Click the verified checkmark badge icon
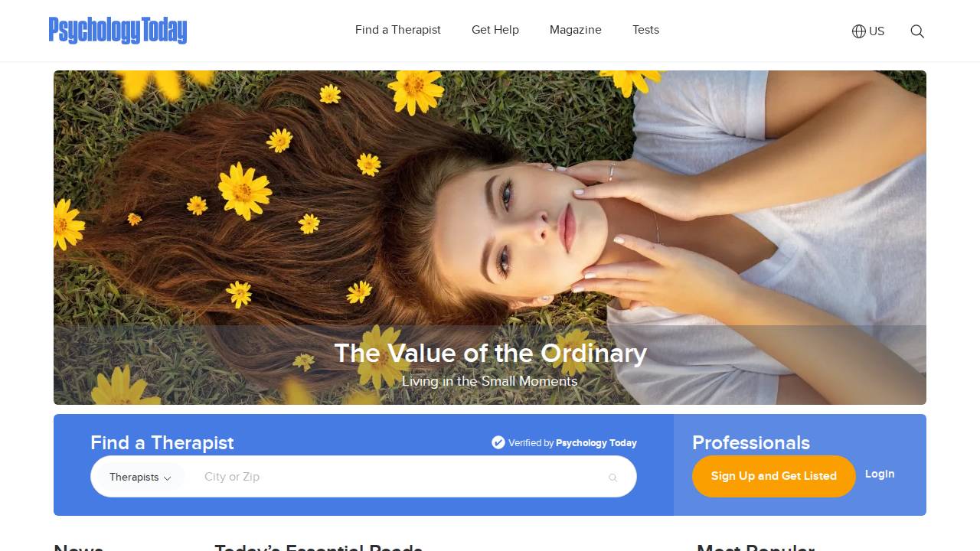This screenshot has width=980, height=551. (x=498, y=442)
